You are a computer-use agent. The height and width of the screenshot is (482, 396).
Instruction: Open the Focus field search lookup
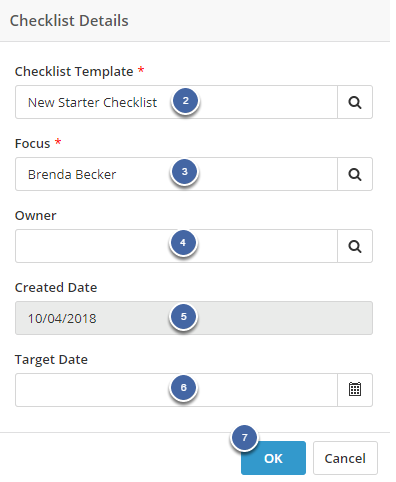(x=355, y=174)
